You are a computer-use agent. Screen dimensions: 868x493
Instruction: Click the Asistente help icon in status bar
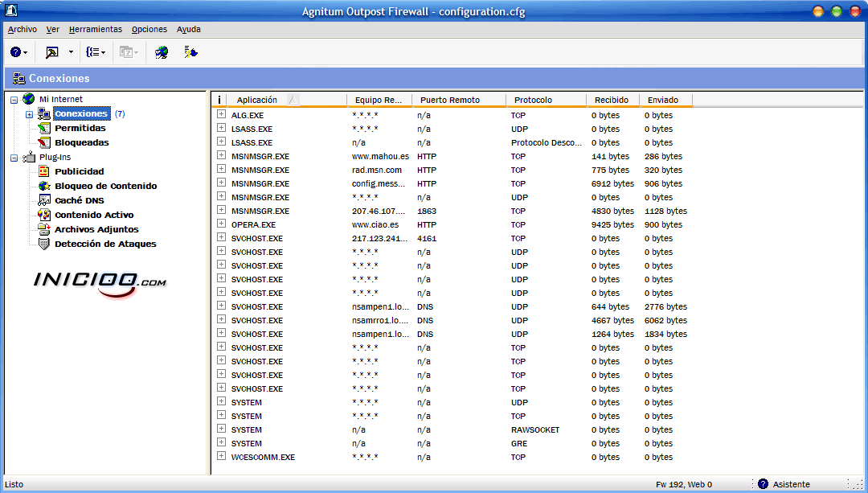763,484
